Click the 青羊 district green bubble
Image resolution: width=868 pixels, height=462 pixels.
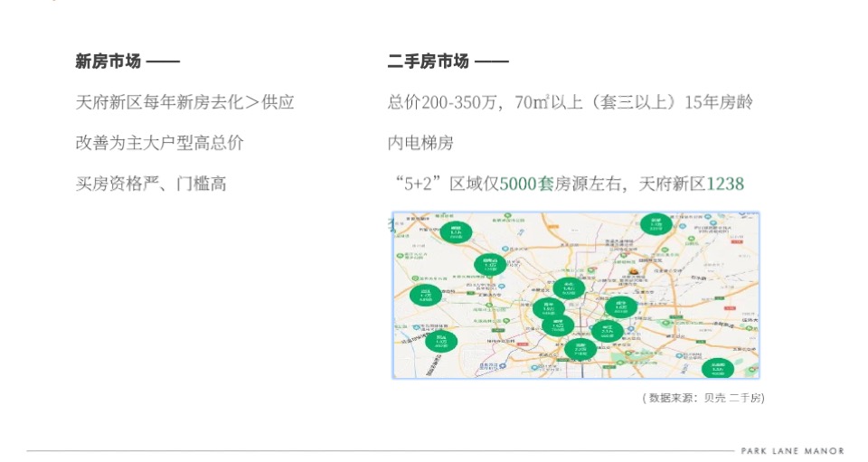coord(548,308)
